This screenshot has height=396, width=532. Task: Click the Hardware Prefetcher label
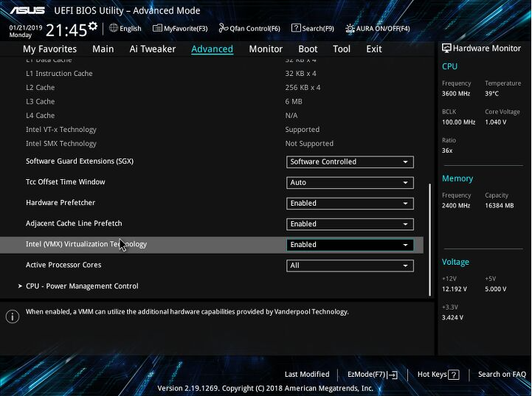click(x=61, y=202)
